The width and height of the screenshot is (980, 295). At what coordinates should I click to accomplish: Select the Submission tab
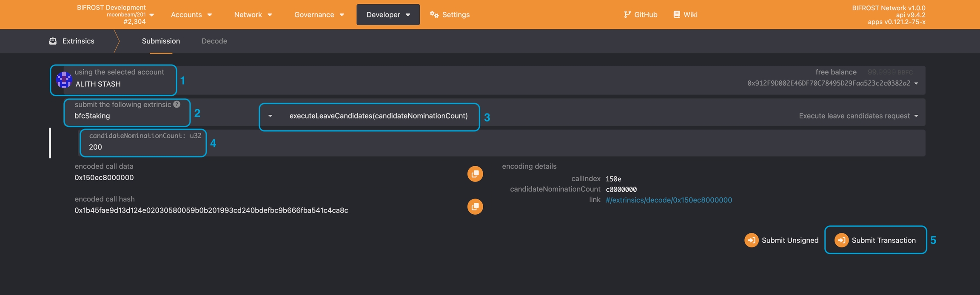161,41
